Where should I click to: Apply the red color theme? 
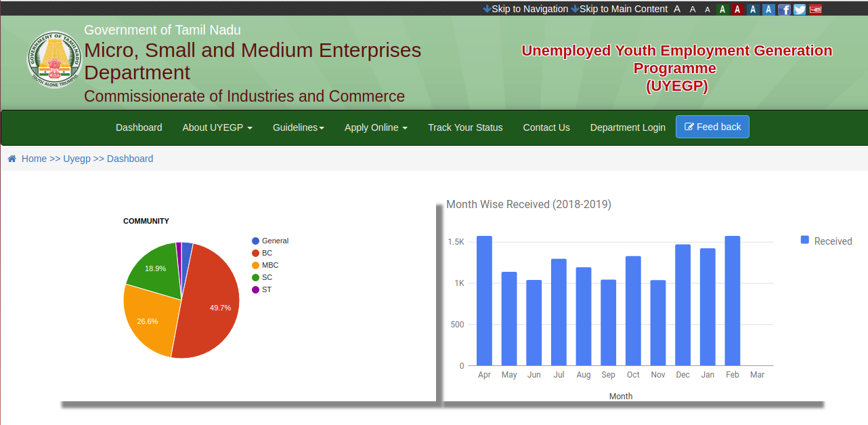coord(737,9)
